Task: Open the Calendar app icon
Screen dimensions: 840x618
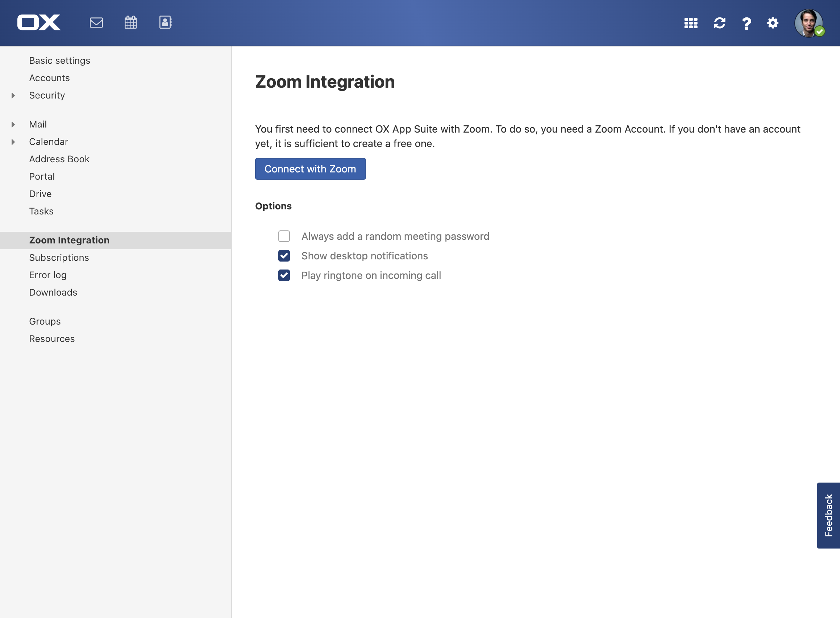Action: pyautogui.click(x=130, y=23)
